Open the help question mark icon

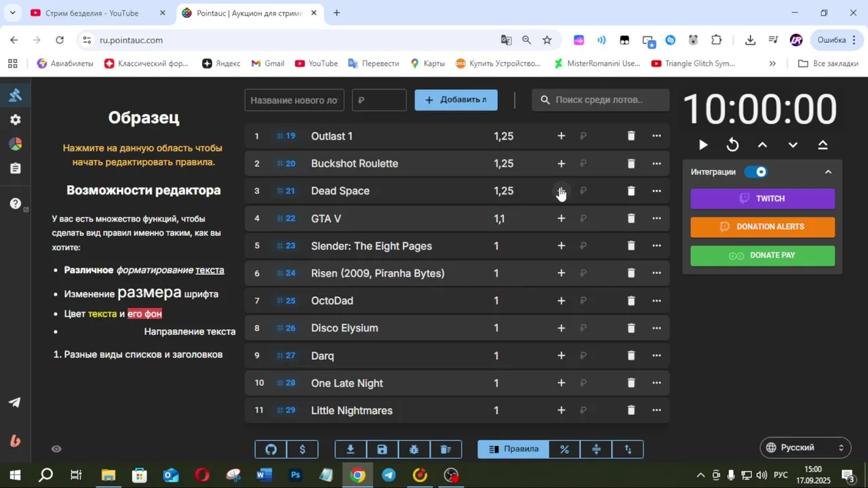point(15,203)
